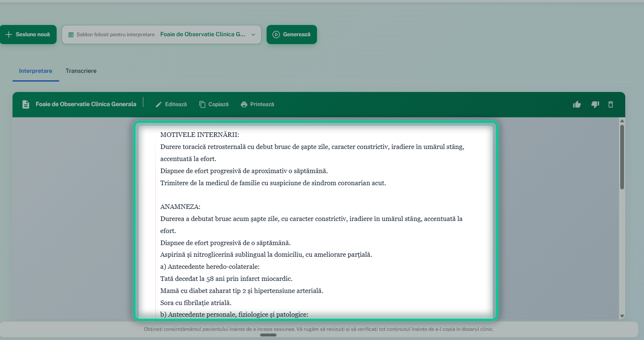The height and width of the screenshot is (340, 644).
Task: Copy the document with Copiază
Action: click(x=214, y=104)
